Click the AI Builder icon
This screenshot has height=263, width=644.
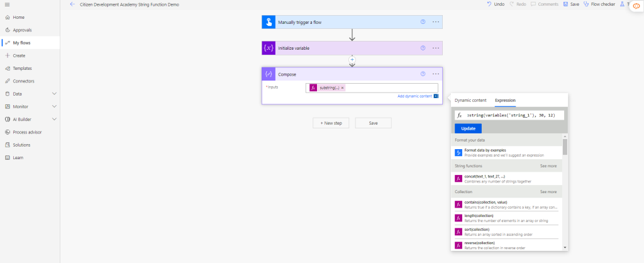pyautogui.click(x=8, y=119)
